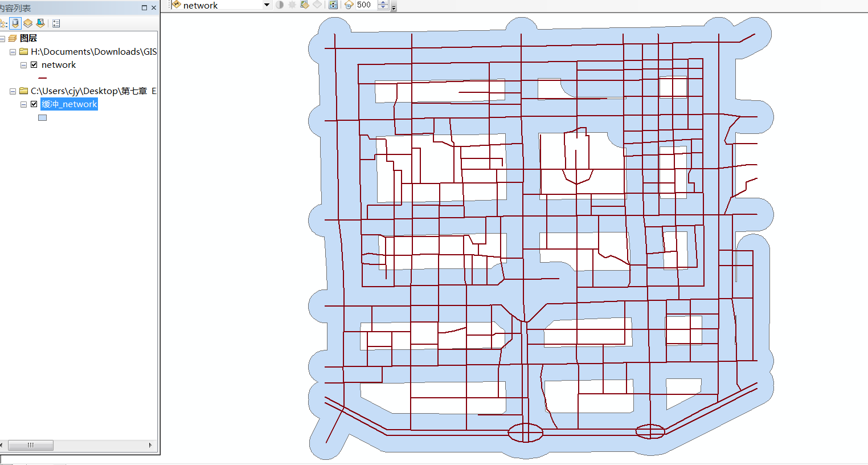This screenshot has height=465, width=868.
Task: Open the network layer dropdown list
Action: click(266, 5)
